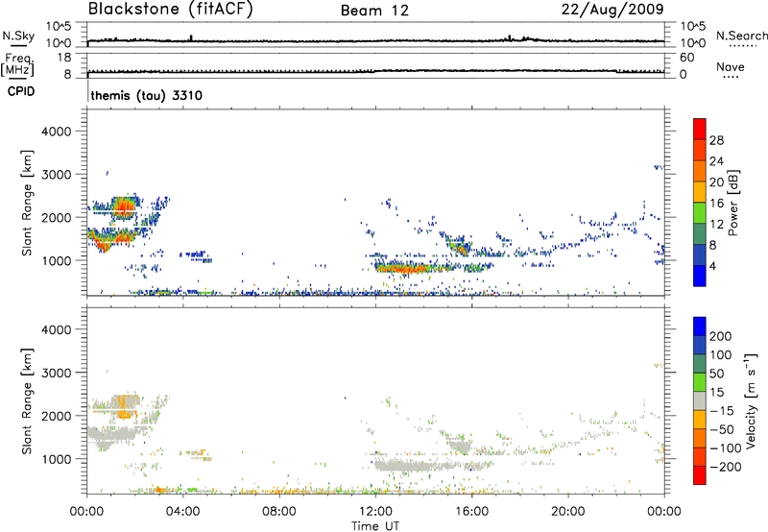Click the strong red echo near 2200 km in power panel
The height and width of the screenshot is (532, 768).
coord(124,207)
